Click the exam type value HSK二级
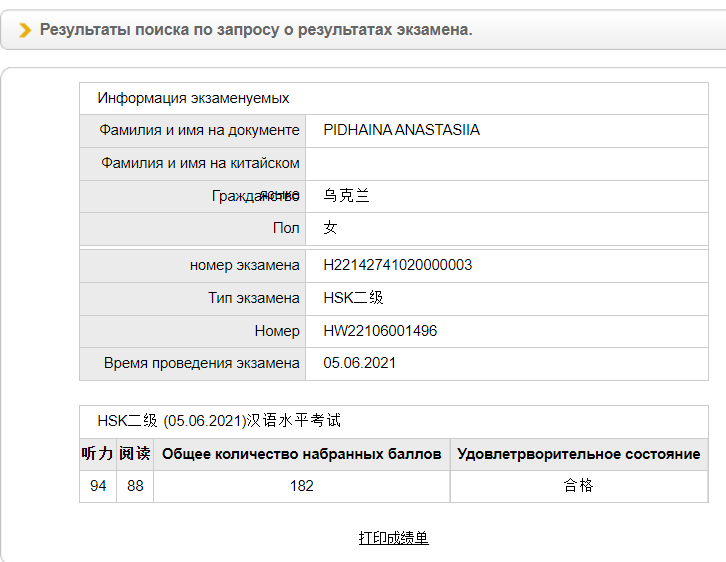 pos(353,298)
